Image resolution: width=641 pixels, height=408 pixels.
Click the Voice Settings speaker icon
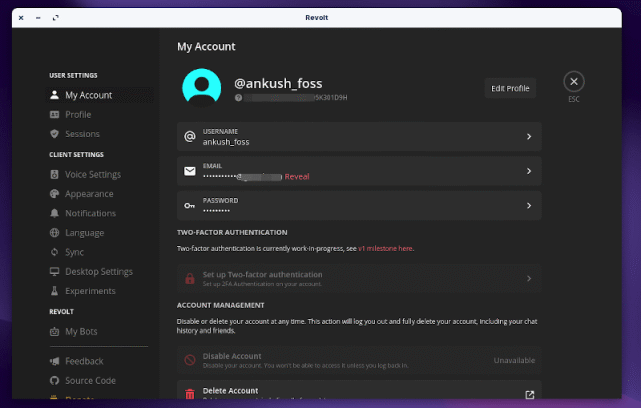pyautogui.click(x=54, y=175)
